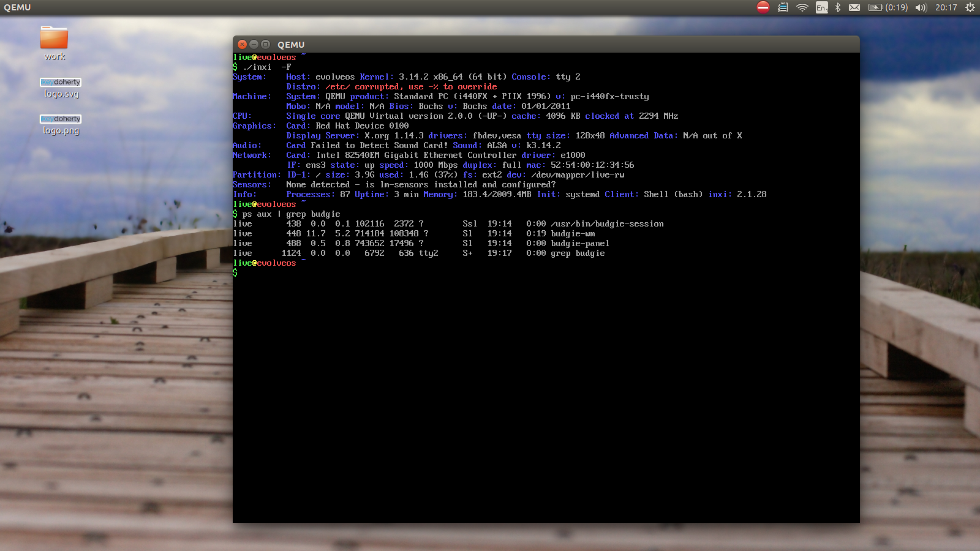
Task: Click 'pc-i440fx-trusty' machine version text
Action: point(609,96)
